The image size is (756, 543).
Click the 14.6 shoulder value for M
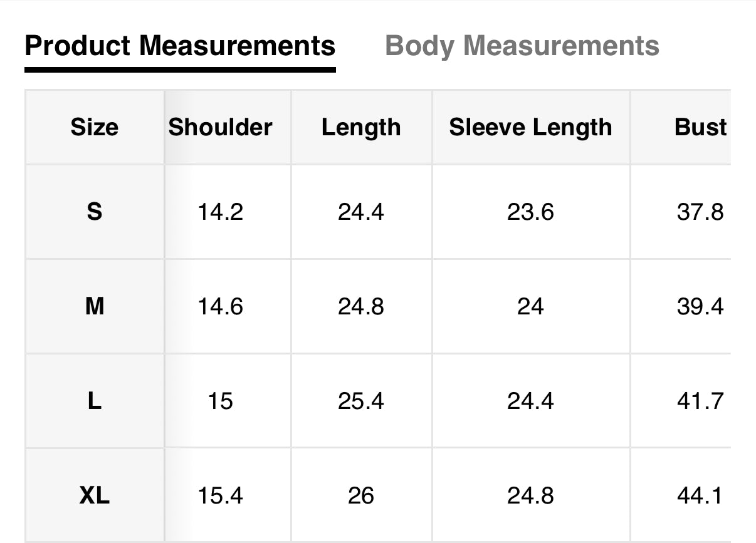pyautogui.click(x=221, y=307)
